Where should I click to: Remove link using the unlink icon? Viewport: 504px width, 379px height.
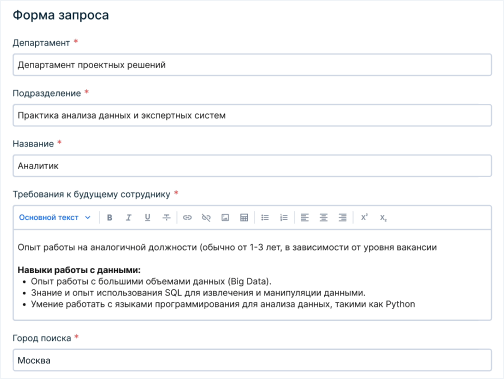click(x=206, y=218)
